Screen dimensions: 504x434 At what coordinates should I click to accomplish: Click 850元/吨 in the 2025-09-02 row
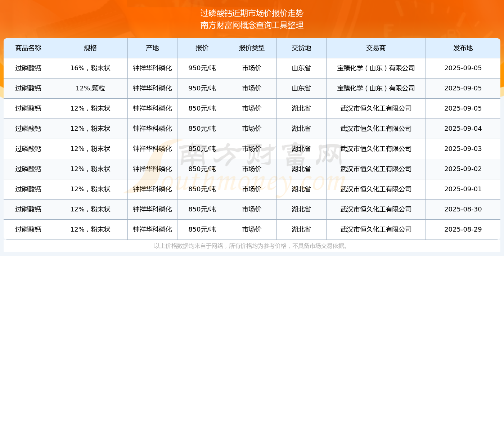click(x=202, y=169)
